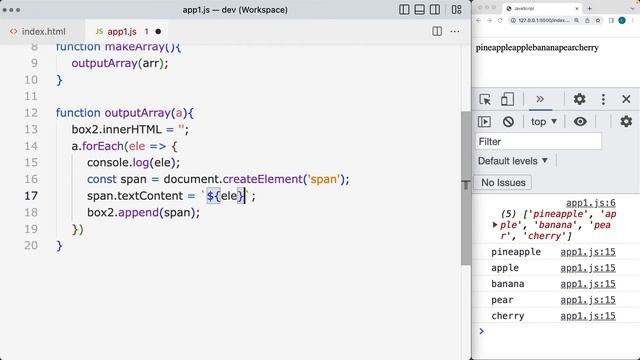Show the console sidebar
The height and width of the screenshot is (360, 640).
pos(484,122)
